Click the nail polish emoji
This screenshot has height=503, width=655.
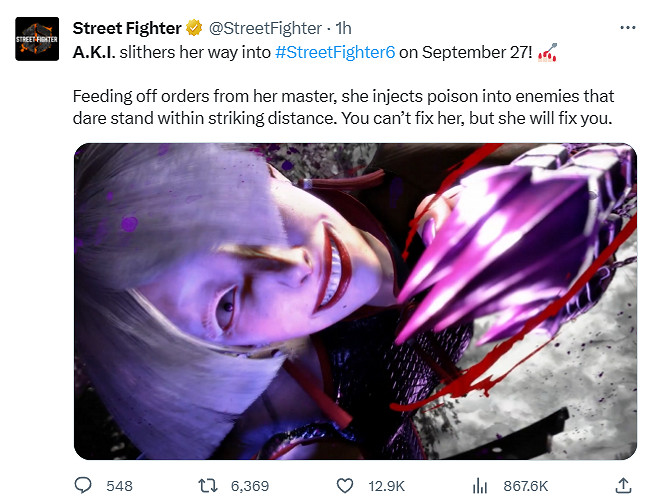point(546,51)
